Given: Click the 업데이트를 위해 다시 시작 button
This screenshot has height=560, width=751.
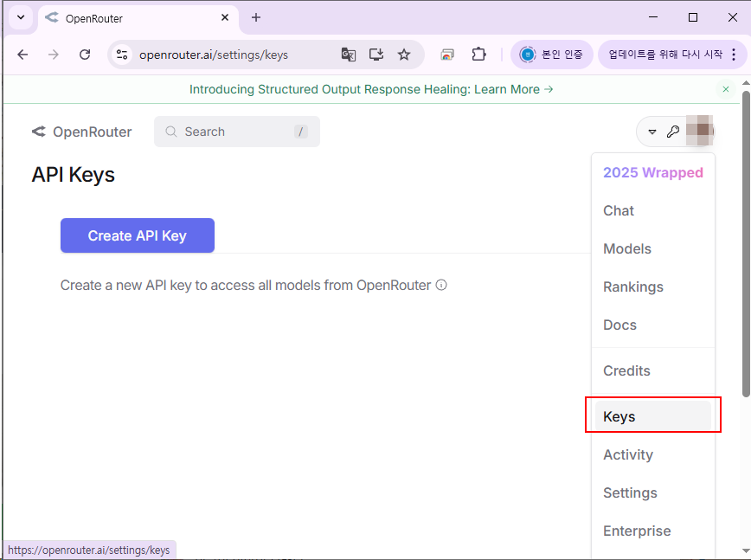Looking at the screenshot, I should coord(665,55).
